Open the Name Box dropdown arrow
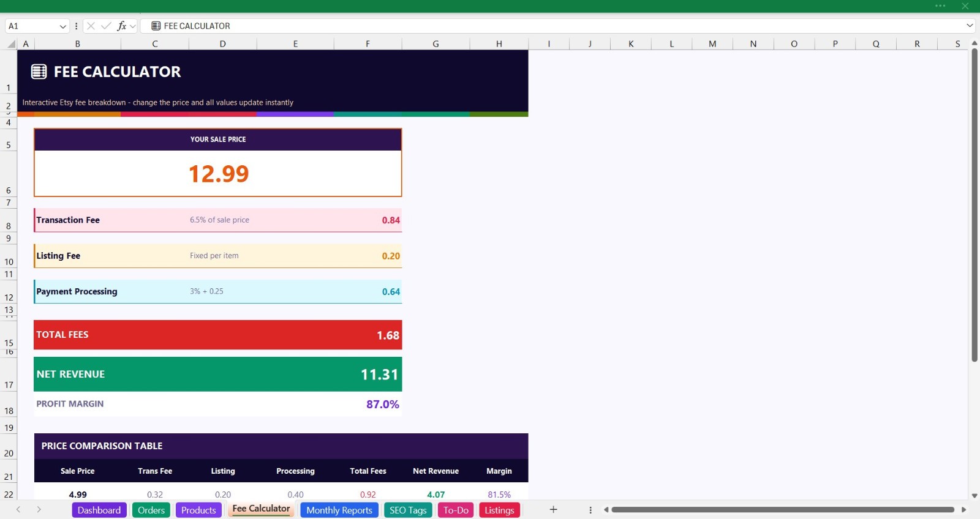 (x=62, y=26)
